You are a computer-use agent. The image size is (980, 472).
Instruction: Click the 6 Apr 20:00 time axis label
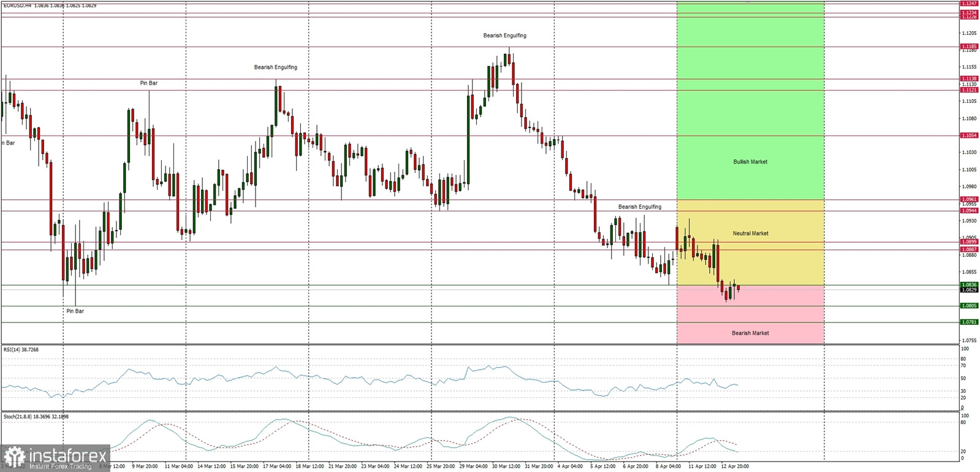636,466
